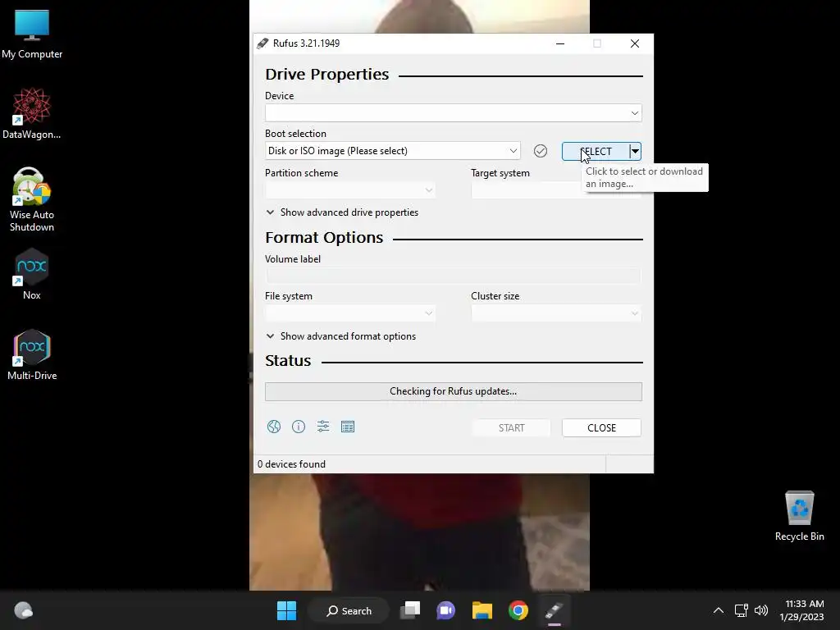Open the Device dropdown
840x630 pixels.
(x=453, y=113)
